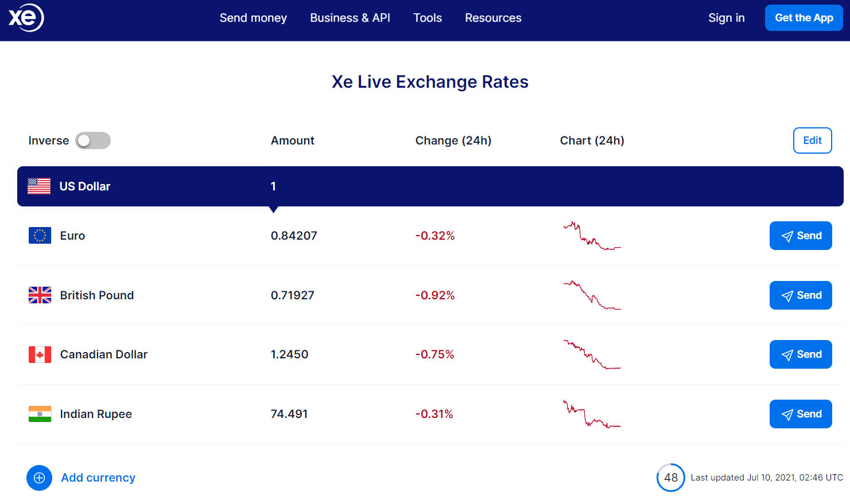The width and height of the screenshot is (850, 504).
Task: Open the Business & API menu
Action: (x=350, y=18)
